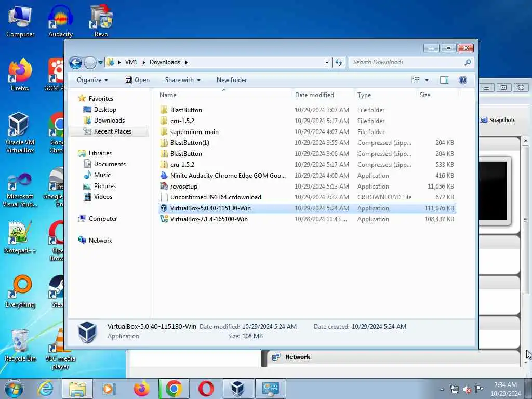This screenshot has height=399, width=532.
Task: Toggle the preview pane button
Action: point(444,80)
